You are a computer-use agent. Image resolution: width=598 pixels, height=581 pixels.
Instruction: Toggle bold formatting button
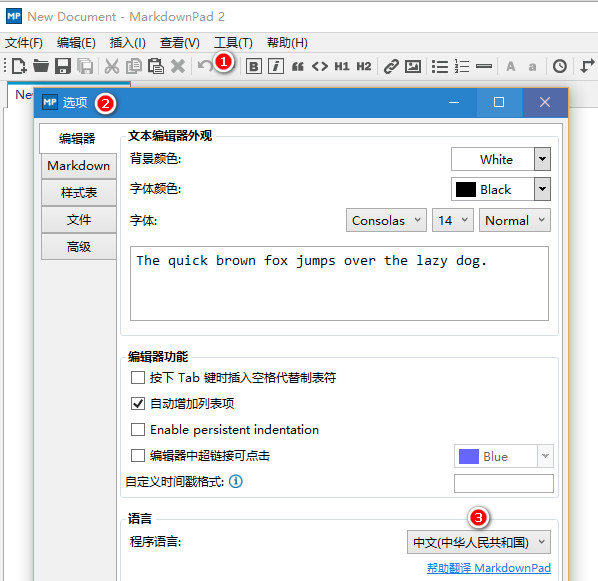(x=254, y=66)
